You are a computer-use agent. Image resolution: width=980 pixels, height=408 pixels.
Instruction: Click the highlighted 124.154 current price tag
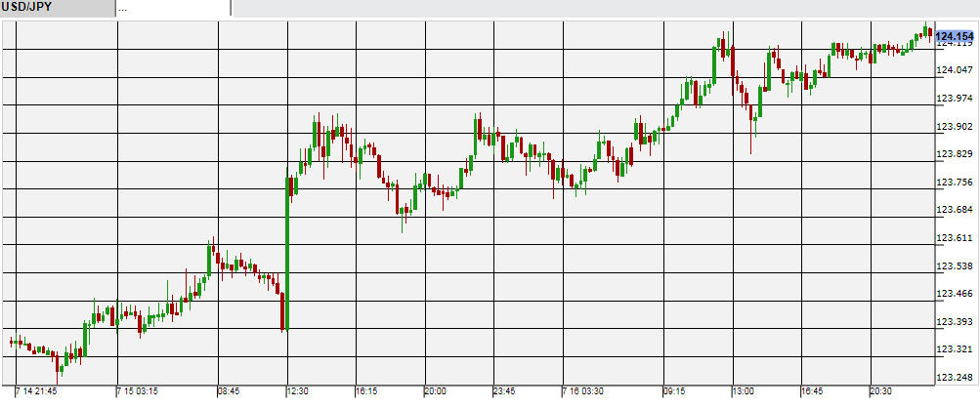tap(954, 36)
